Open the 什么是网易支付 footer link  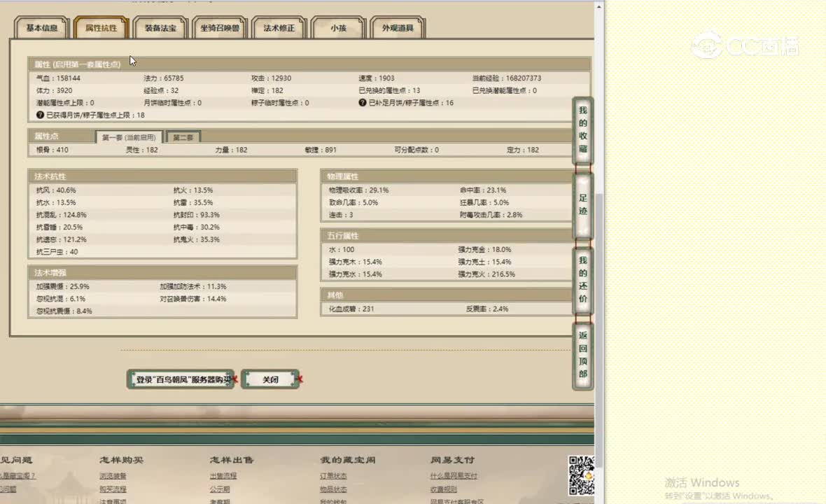click(454, 476)
